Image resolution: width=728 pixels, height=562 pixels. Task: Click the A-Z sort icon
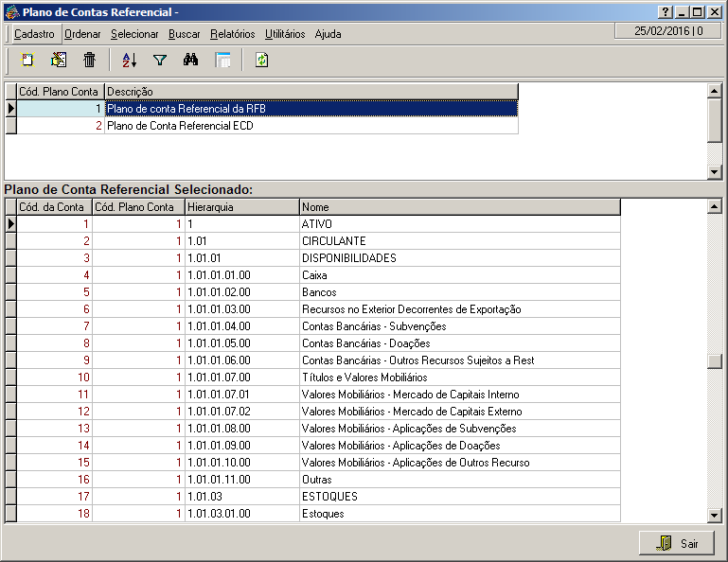coord(130,61)
